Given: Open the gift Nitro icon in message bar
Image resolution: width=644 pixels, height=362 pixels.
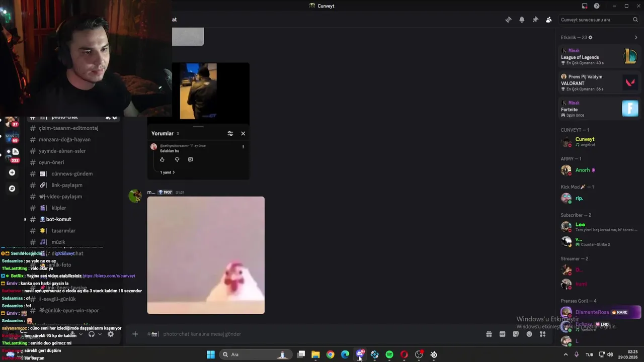Looking at the screenshot, I should [489, 334].
